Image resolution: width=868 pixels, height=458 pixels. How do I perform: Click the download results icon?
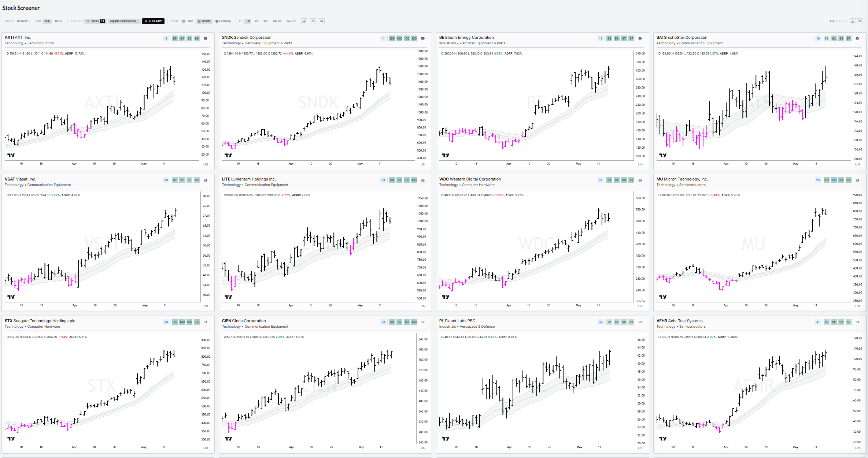coord(853,21)
